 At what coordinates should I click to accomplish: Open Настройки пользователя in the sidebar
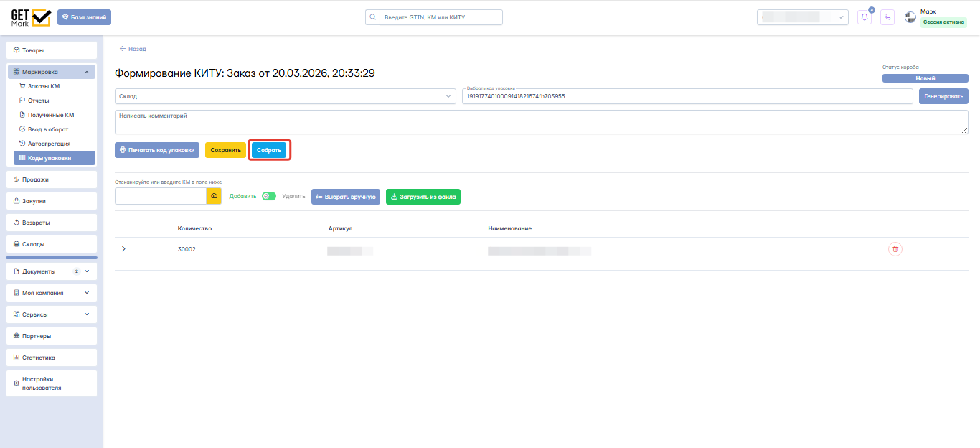click(x=52, y=383)
